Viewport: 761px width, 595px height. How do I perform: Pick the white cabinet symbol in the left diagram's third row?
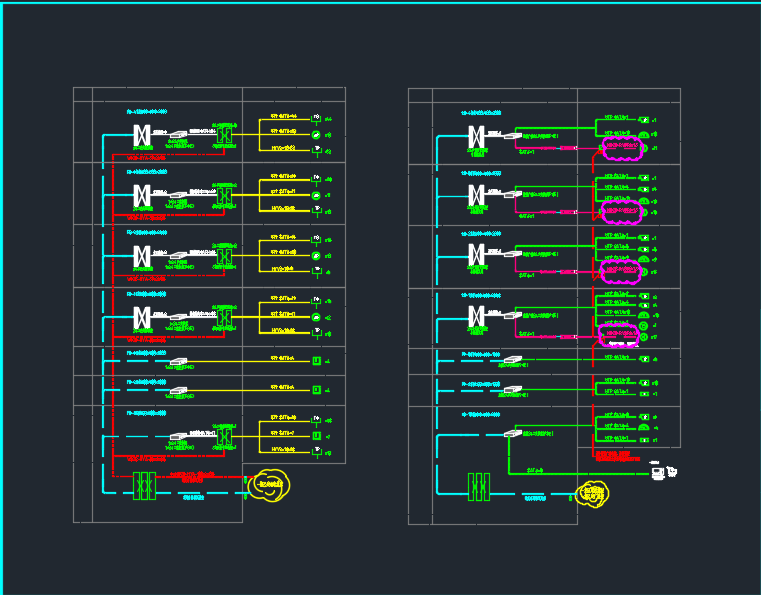click(142, 256)
